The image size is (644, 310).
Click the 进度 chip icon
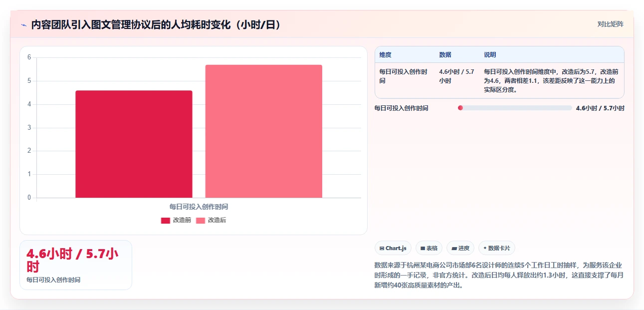pyautogui.click(x=454, y=248)
